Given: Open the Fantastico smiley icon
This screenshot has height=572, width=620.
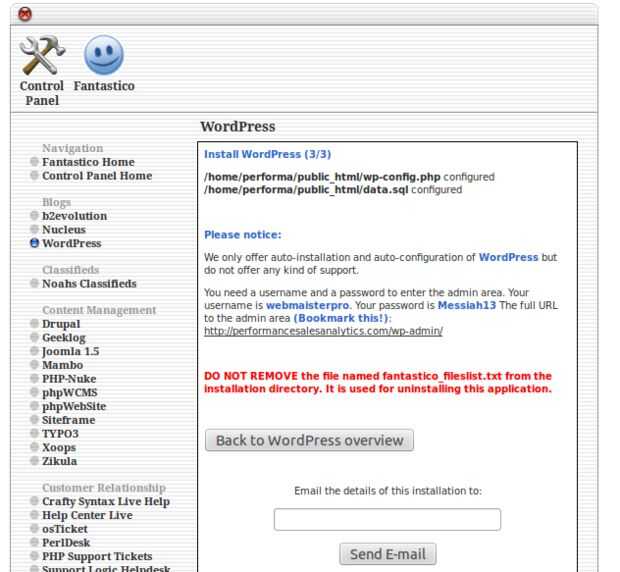Looking at the screenshot, I should click(x=104, y=55).
